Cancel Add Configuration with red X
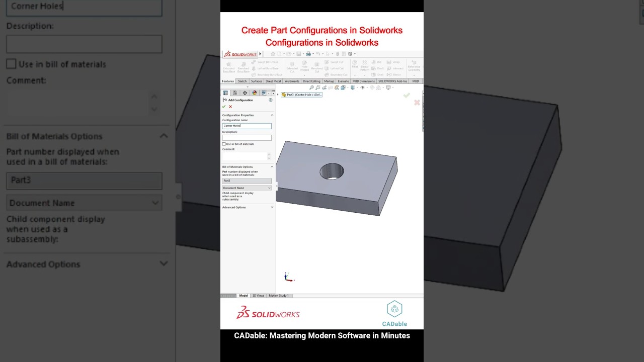 pos(230,107)
